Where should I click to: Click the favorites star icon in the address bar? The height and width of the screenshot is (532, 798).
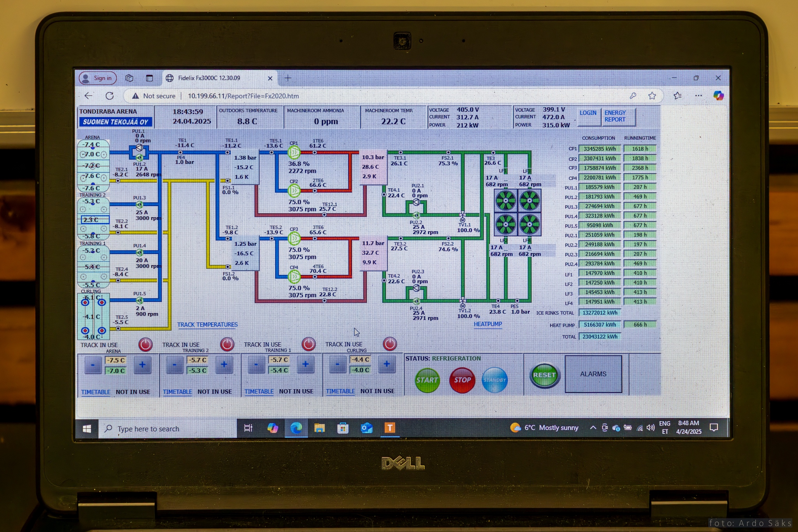652,96
